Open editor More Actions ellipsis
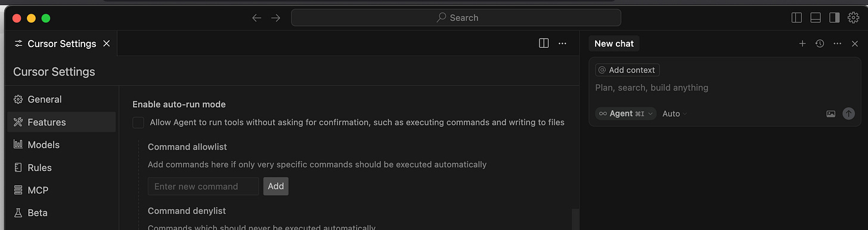868x230 pixels. (x=562, y=43)
